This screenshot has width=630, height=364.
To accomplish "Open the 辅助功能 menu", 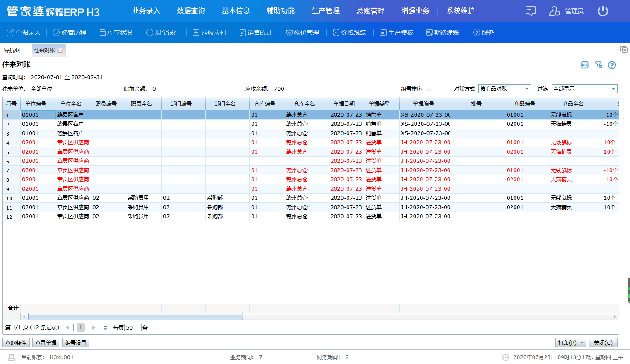I will pos(281,11).
